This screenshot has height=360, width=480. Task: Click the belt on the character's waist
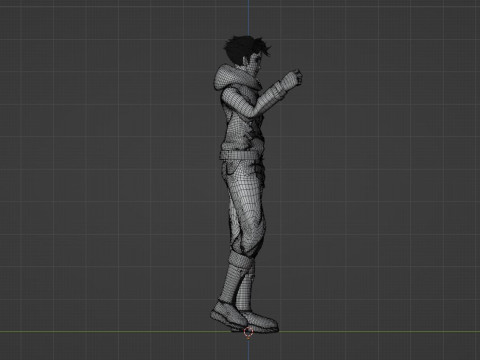click(x=239, y=155)
